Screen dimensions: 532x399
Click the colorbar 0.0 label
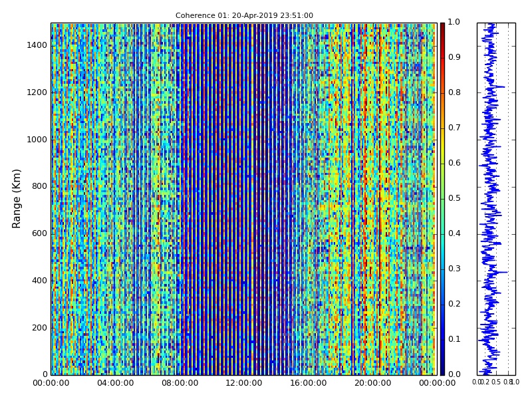(454, 374)
